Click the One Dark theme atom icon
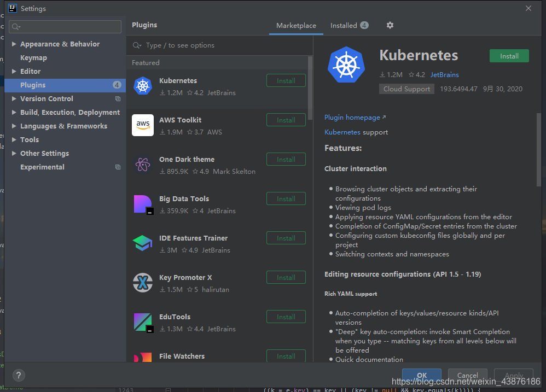The width and height of the screenshot is (546, 392). [143, 165]
